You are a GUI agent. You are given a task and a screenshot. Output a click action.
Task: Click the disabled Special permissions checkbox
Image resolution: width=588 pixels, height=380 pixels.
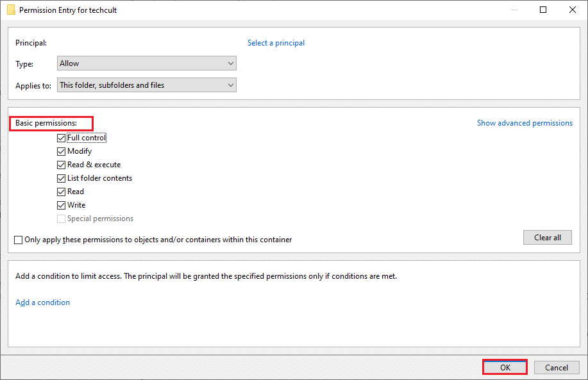[61, 219]
